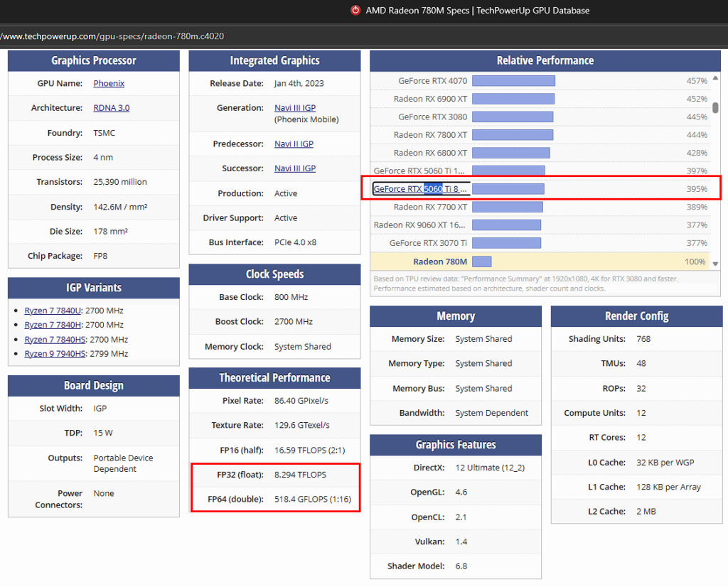Open the Ryzen 7 7840U variant link
The width and height of the screenshot is (728, 587).
(53, 311)
